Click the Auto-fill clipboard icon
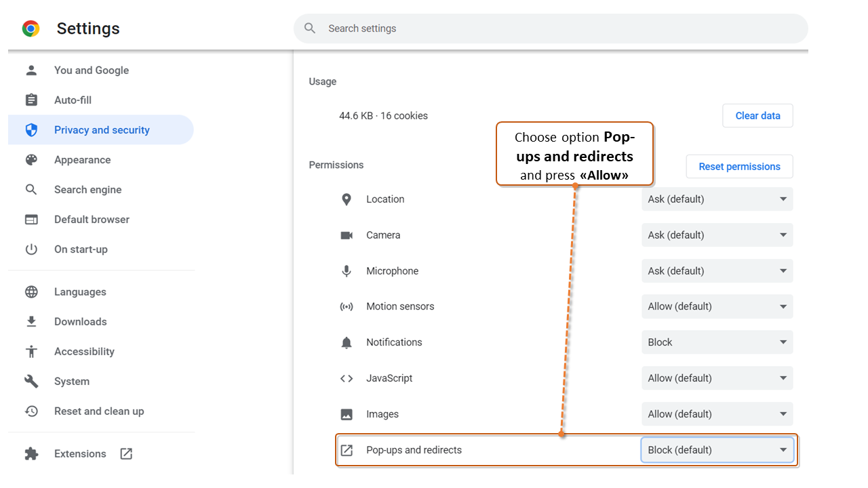The height and width of the screenshot is (488, 868). [x=31, y=100]
